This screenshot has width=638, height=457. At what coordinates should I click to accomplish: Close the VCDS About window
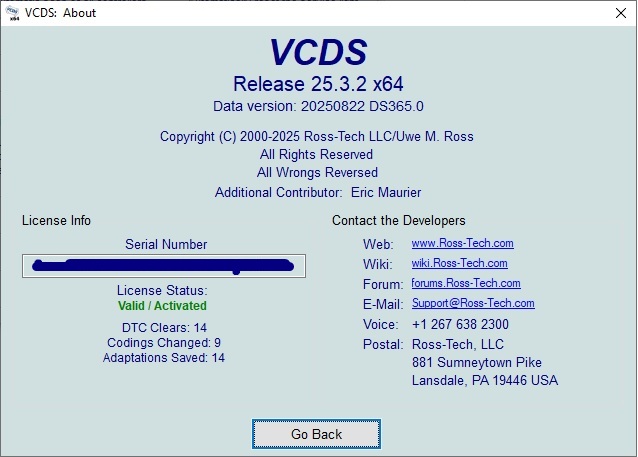pyautogui.click(x=621, y=13)
